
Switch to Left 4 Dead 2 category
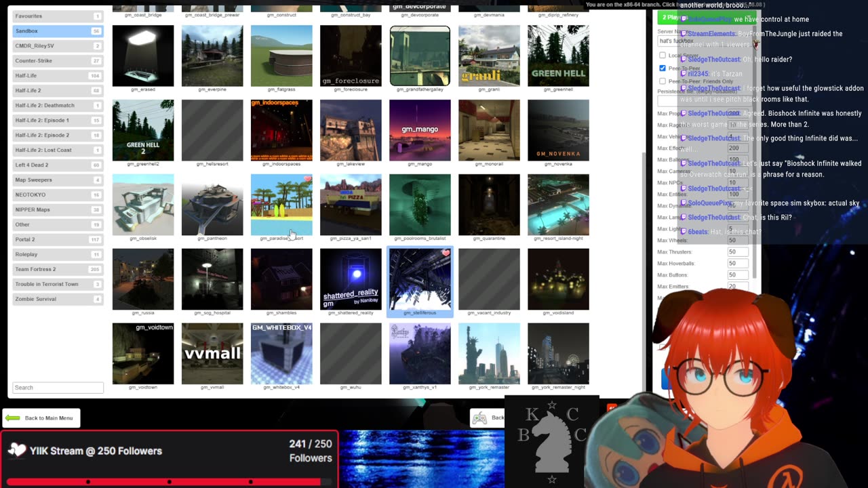[58, 165]
